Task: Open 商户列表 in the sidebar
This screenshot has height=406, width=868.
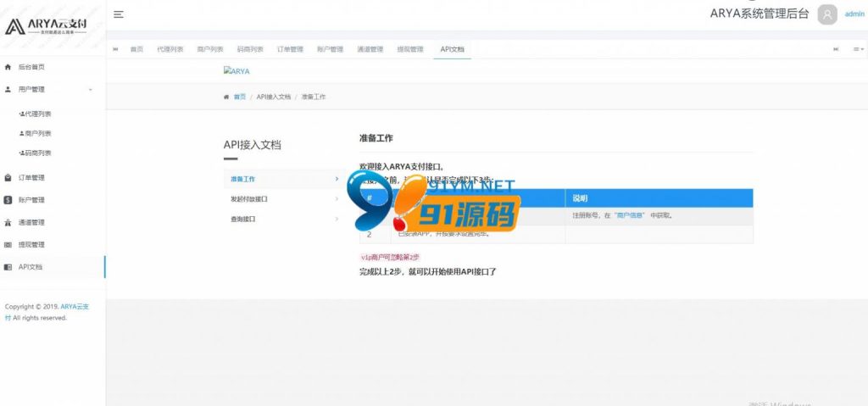Action: pyautogui.click(x=36, y=133)
